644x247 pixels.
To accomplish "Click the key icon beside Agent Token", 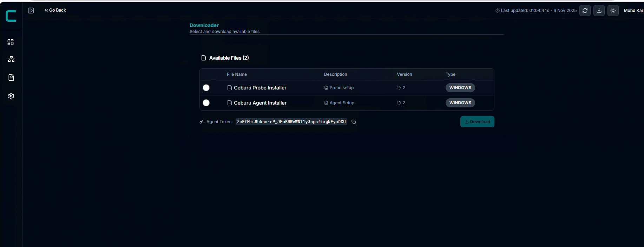I will pyautogui.click(x=202, y=122).
